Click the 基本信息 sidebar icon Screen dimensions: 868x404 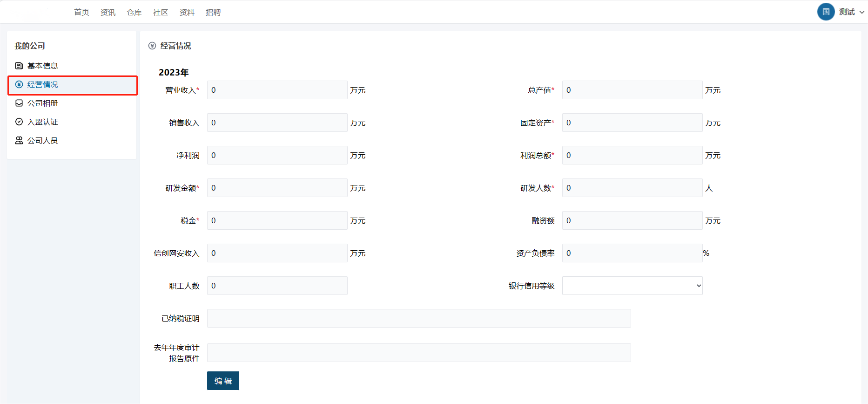(x=19, y=66)
